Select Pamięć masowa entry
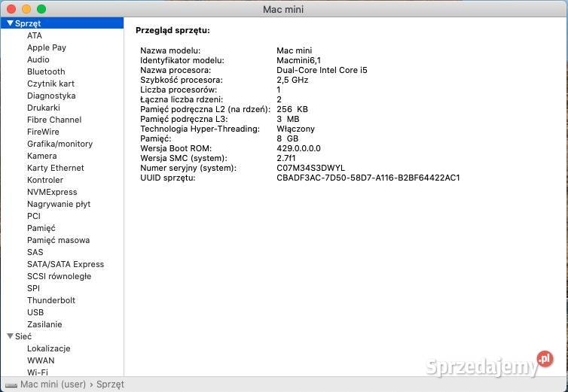Image resolution: width=568 pixels, height=392 pixels. coord(58,240)
